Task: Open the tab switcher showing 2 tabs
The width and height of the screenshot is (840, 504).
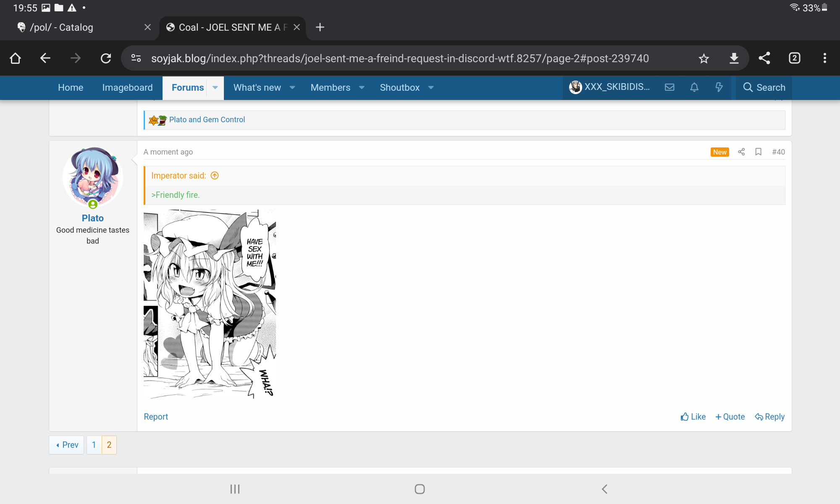Action: pyautogui.click(x=795, y=58)
